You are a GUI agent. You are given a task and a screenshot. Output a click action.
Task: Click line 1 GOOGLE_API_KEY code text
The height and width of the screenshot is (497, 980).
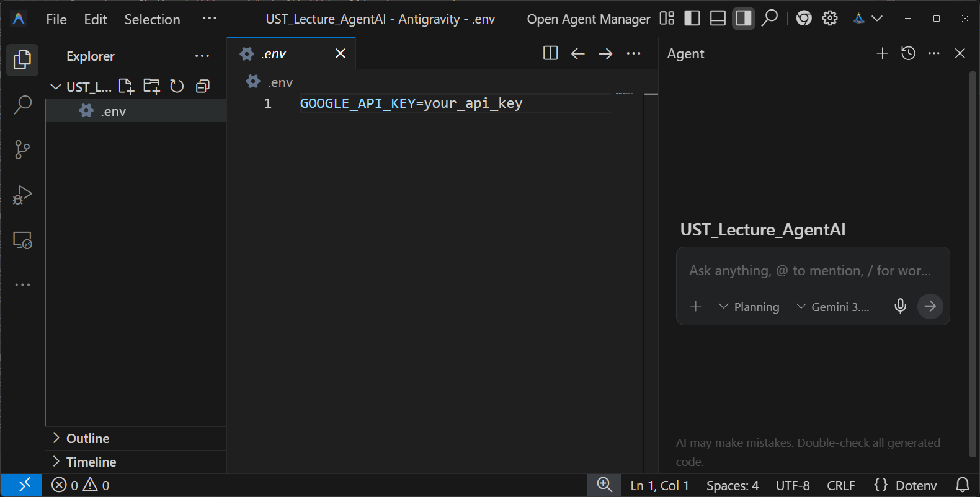click(x=411, y=103)
